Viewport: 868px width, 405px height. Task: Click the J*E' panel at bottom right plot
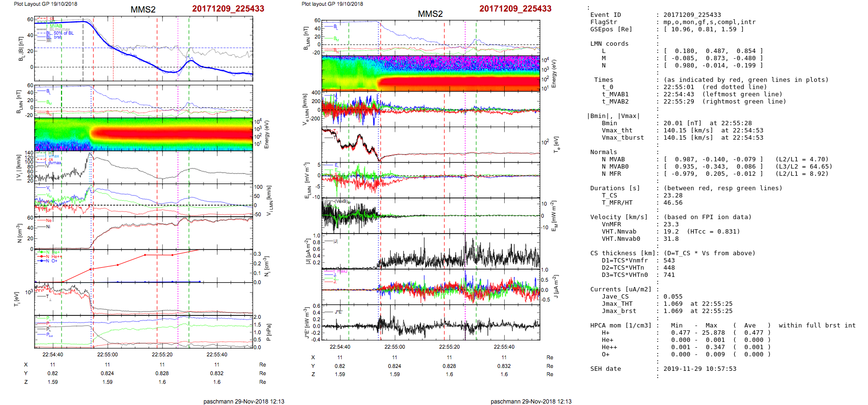(x=430, y=323)
